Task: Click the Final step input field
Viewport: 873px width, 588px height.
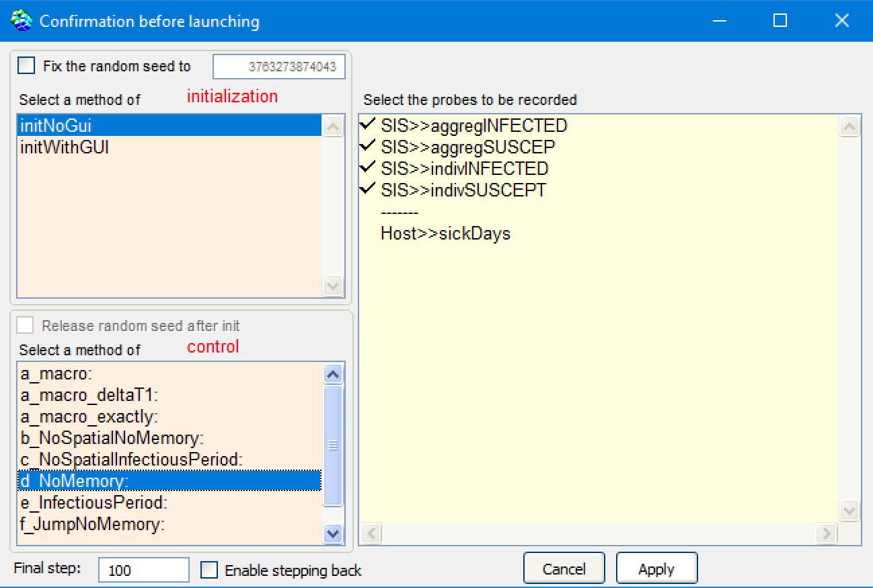Action: point(144,571)
